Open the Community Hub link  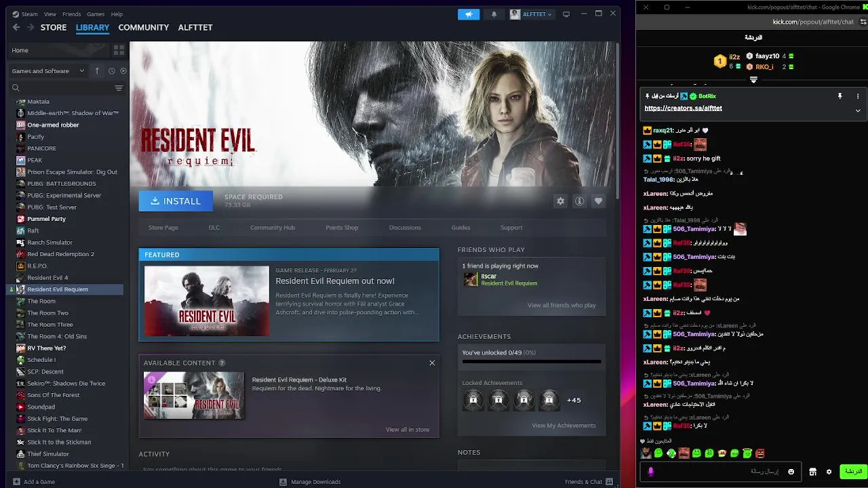pyautogui.click(x=273, y=228)
